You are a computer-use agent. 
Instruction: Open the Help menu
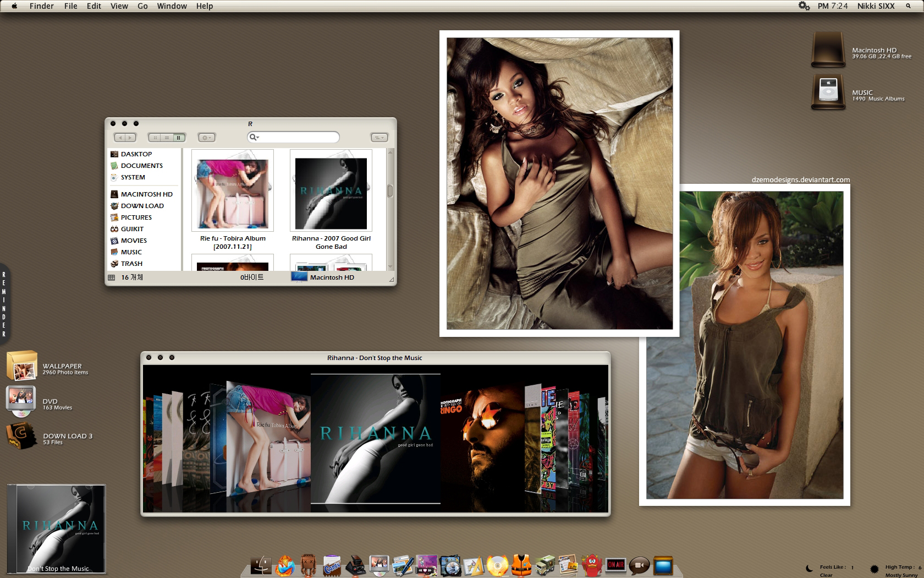pyautogui.click(x=205, y=6)
